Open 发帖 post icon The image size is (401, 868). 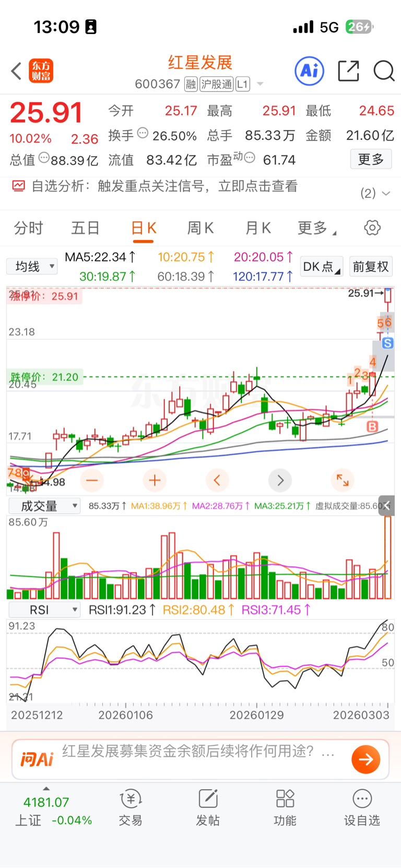point(208,808)
